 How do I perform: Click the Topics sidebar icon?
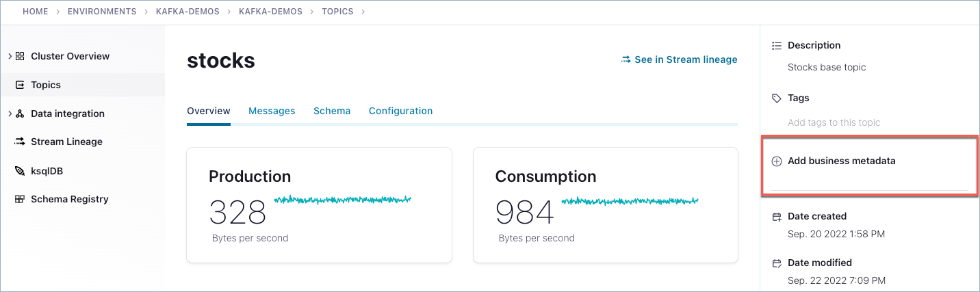(20, 85)
